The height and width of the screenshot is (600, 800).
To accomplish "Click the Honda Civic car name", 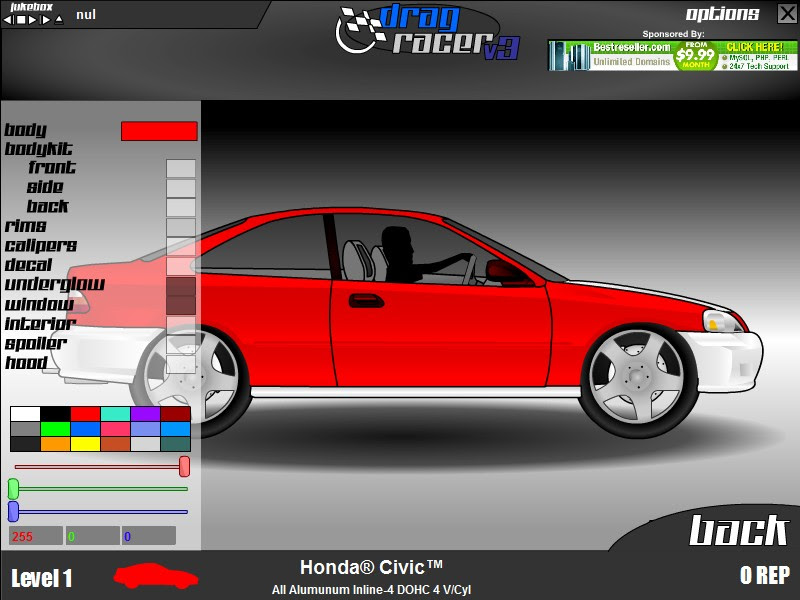I will click(371, 567).
